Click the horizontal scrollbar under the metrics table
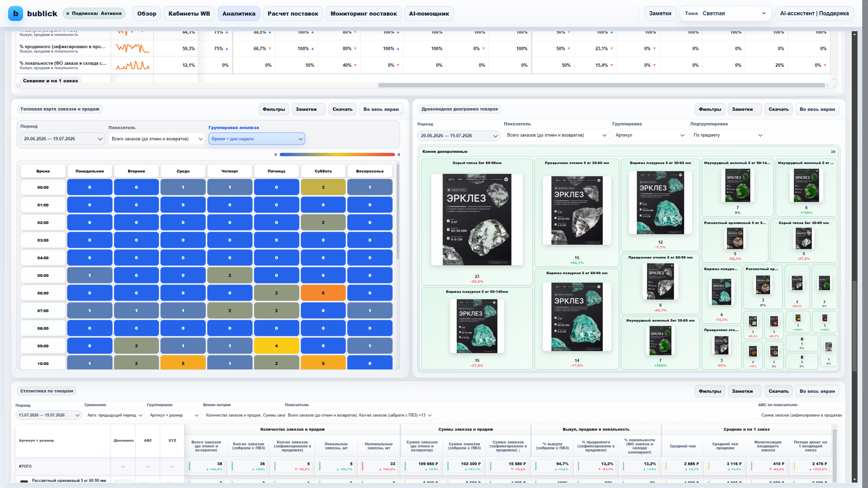The width and height of the screenshot is (868, 488). (601, 85)
